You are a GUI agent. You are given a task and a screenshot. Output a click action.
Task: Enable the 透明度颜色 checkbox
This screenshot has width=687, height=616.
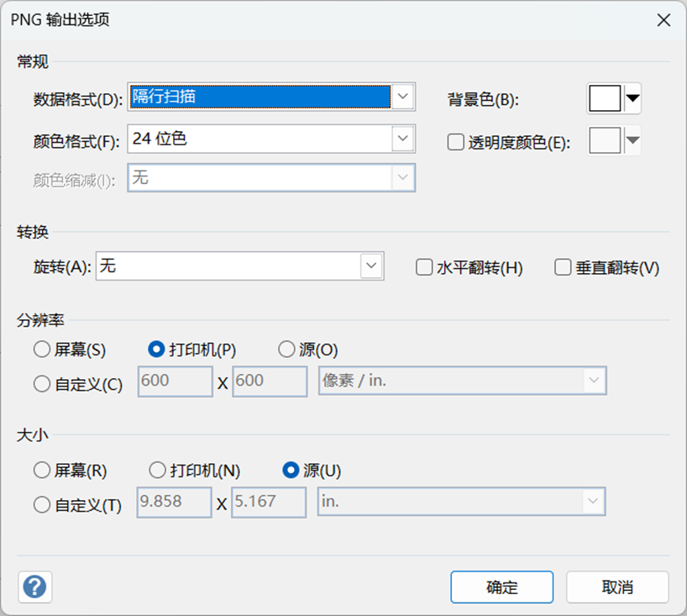pyautogui.click(x=455, y=143)
